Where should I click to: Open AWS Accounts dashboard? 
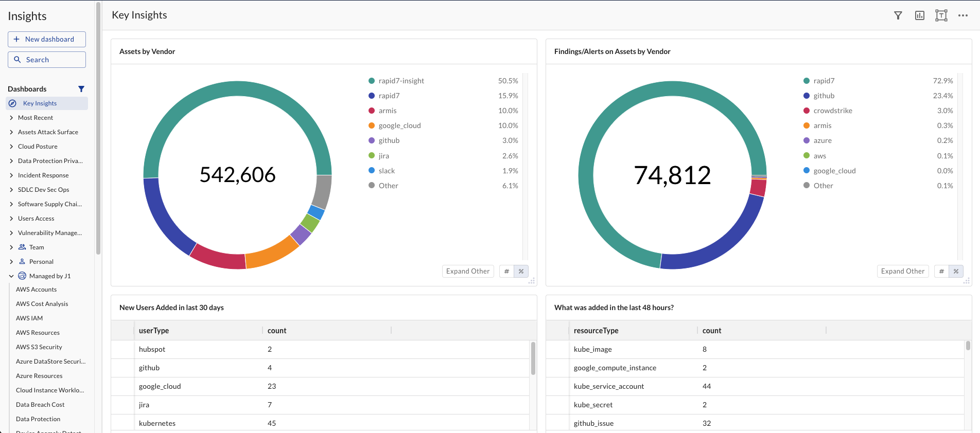36,290
